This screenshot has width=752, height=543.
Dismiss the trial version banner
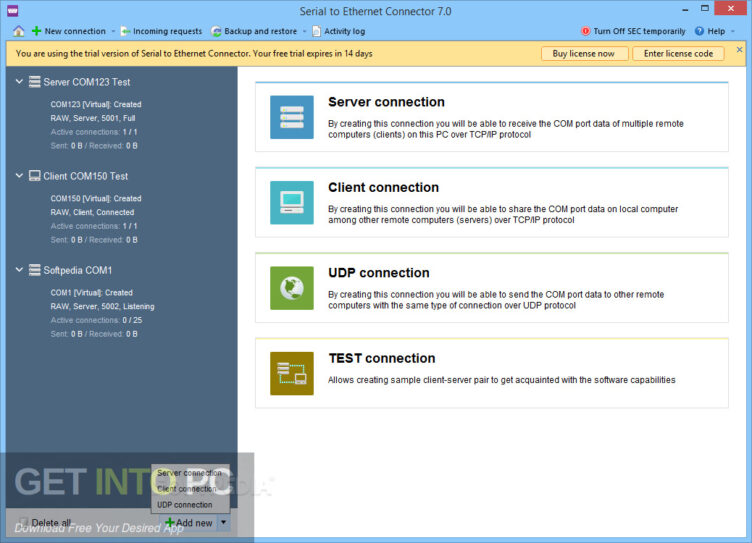(739, 49)
